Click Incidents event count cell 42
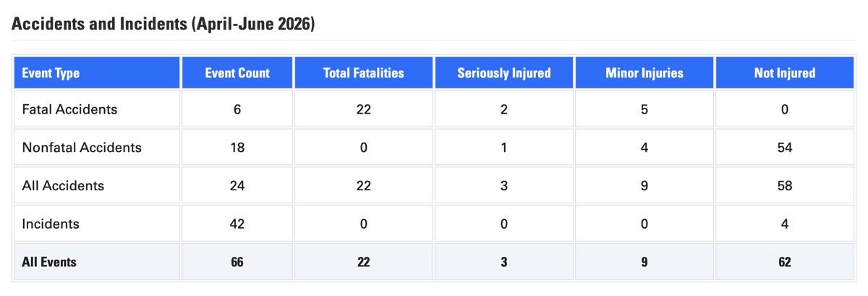Image resolution: width=868 pixels, height=296 pixels. point(237,224)
